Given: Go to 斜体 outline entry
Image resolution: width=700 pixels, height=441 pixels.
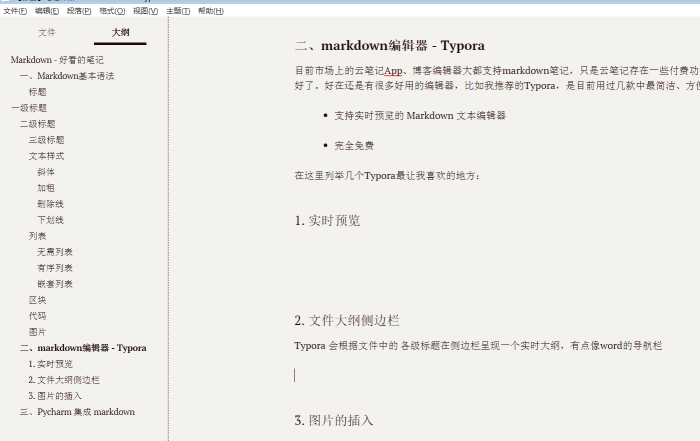Looking at the screenshot, I should click(46, 172).
